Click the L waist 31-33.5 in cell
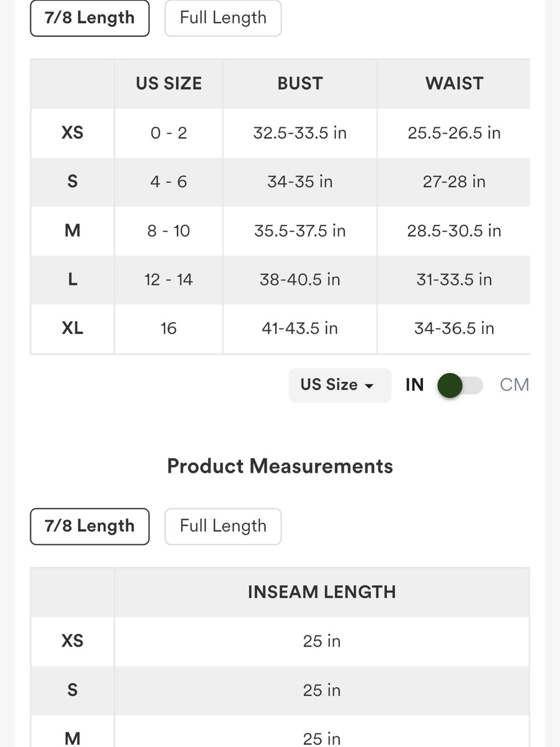This screenshot has width=560, height=747. (x=454, y=280)
